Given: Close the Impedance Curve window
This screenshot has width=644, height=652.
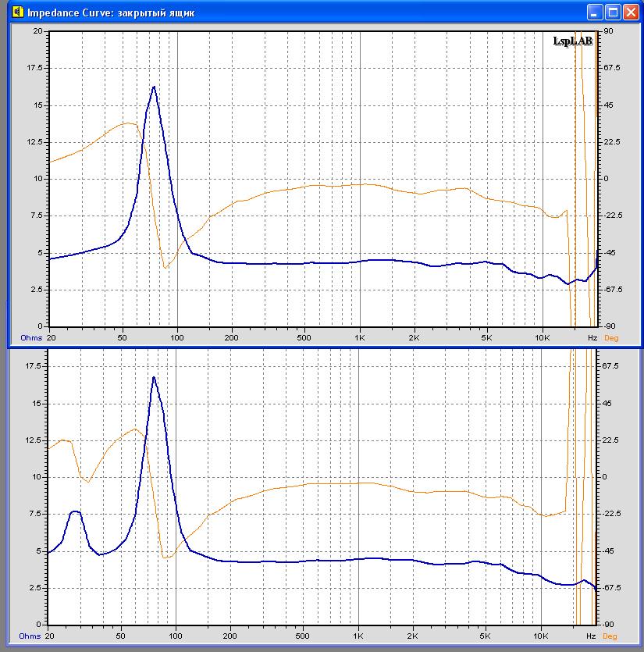Looking at the screenshot, I should [631, 12].
